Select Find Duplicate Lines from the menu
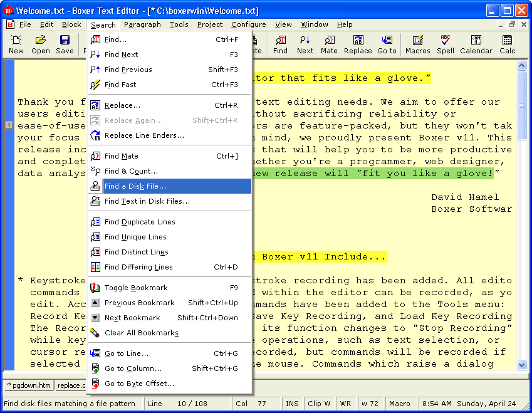This screenshot has height=413, width=532. pos(140,222)
